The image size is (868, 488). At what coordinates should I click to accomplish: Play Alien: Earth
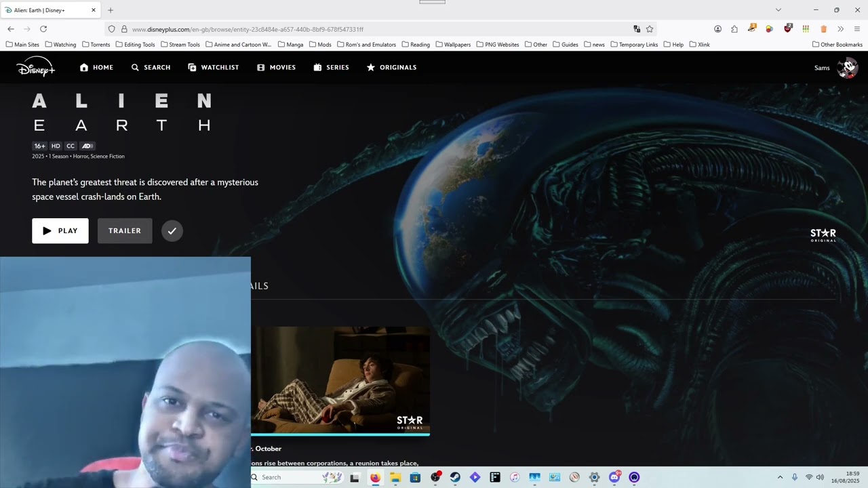[x=60, y=230]
